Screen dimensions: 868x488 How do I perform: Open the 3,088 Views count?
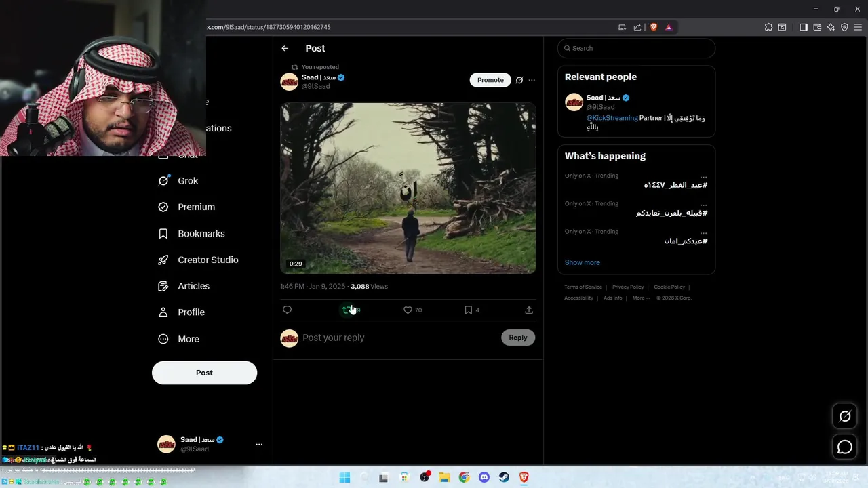click(x=369, y=287)
